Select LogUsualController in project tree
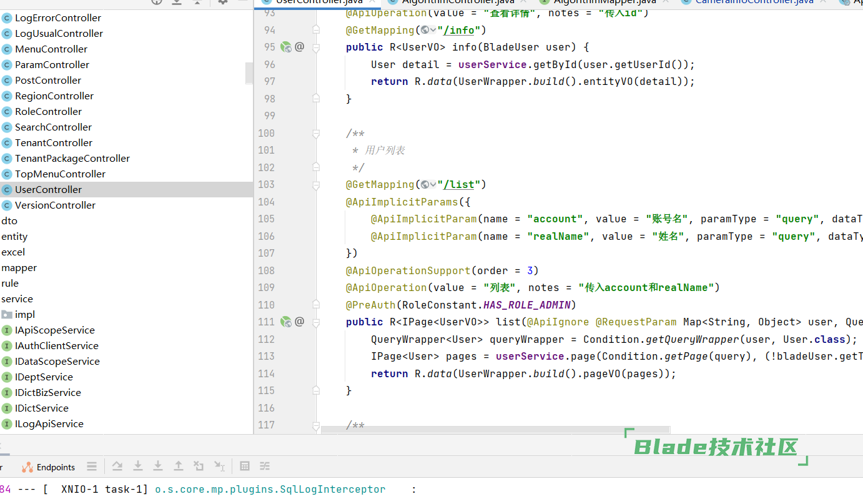The height and width of the screenshot is (504, 863). pos(59,34)
